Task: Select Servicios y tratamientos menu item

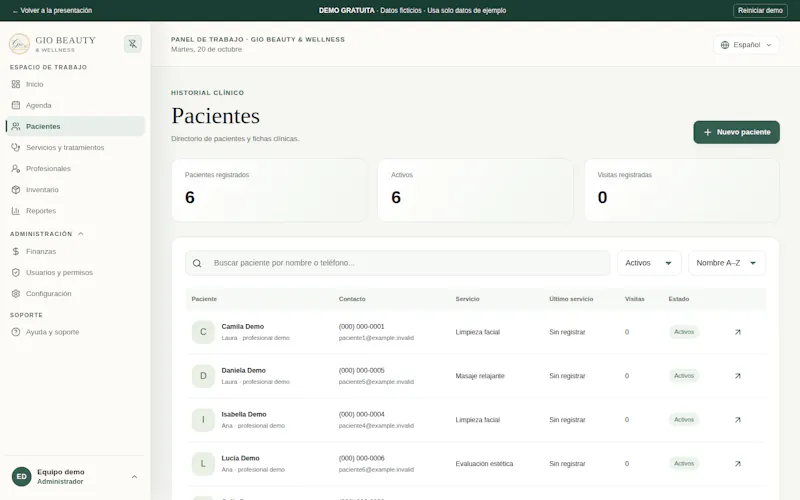Action: coord(75,147)
